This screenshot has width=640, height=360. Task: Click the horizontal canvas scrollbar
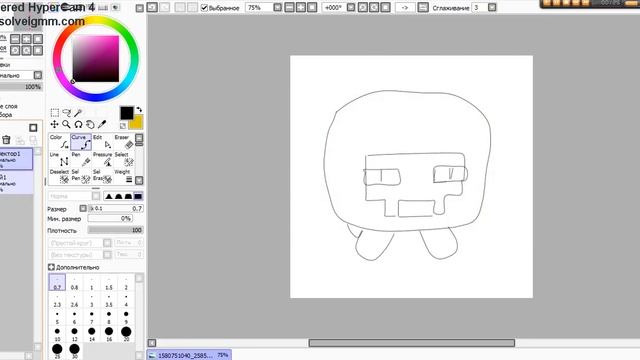(411, 343)
